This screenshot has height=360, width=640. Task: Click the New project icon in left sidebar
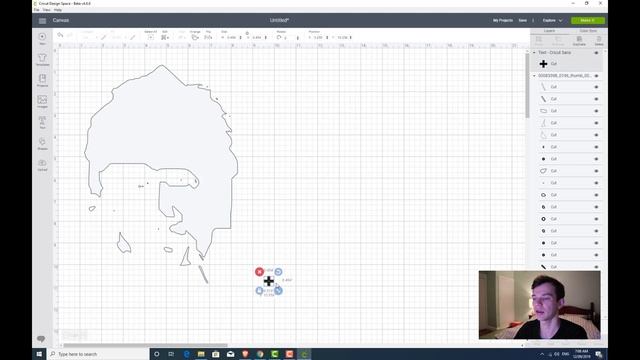click(x=42, y=38)
